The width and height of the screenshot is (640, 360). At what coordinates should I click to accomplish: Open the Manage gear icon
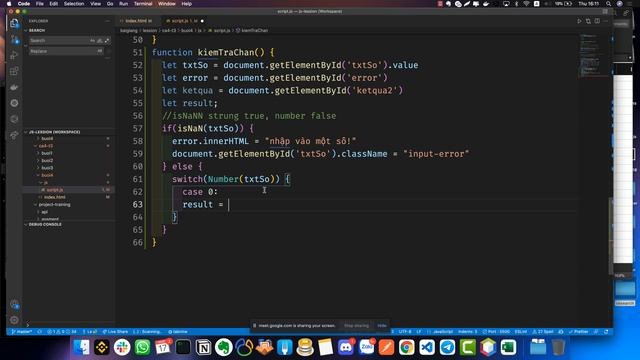(x=14, y=320)
